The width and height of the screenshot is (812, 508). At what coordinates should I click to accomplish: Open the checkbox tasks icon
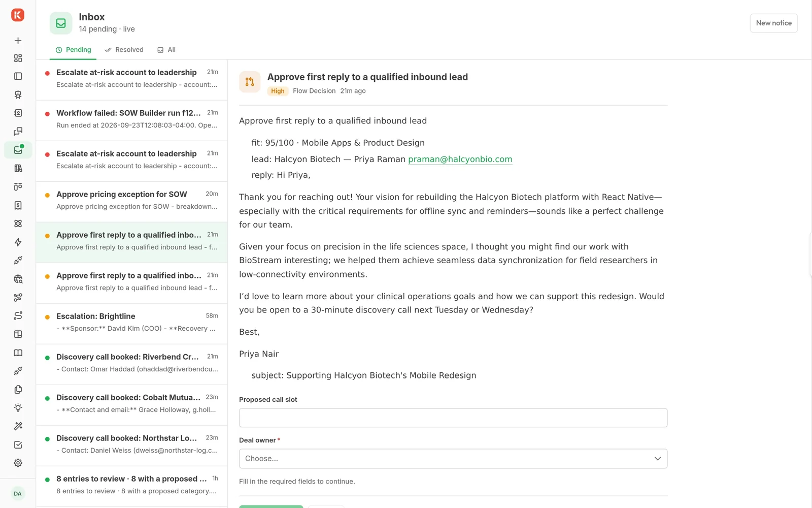pos(18,444)
